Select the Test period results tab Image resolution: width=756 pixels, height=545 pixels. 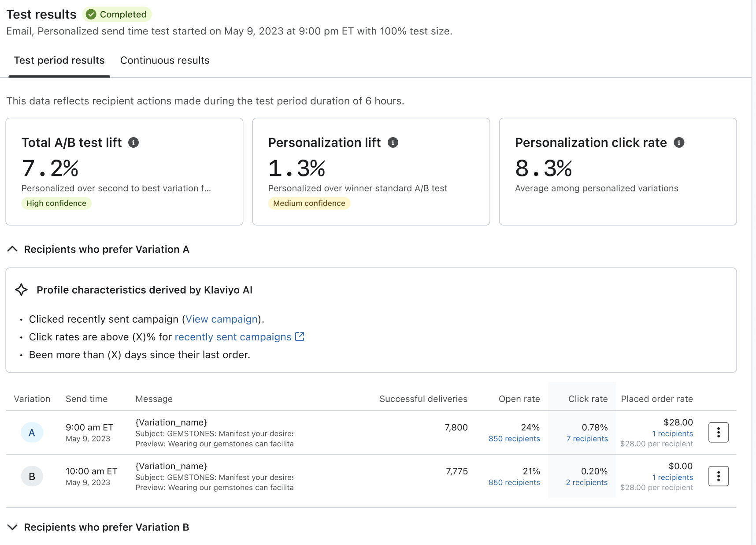point(59,60)
